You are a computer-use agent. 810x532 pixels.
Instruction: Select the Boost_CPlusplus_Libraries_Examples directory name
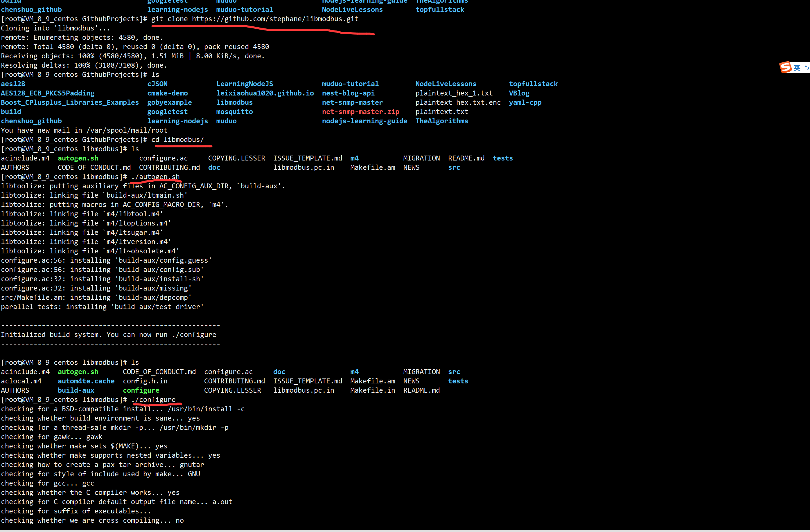pyautogui.click(x=70, y=102)
